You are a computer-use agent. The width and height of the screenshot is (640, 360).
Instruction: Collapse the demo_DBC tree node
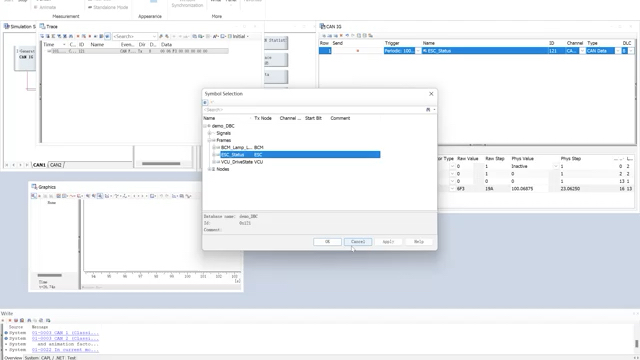click(x=205, y=126)
